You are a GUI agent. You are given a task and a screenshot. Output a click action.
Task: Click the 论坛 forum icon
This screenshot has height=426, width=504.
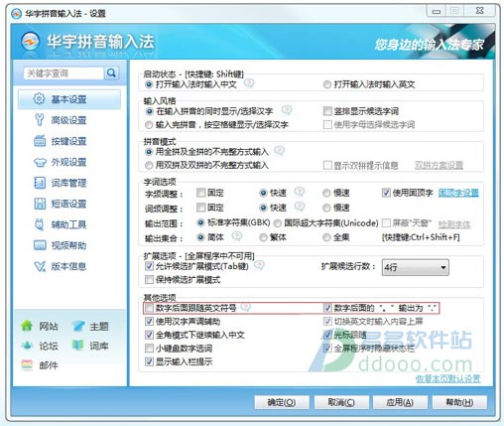pyautogui.click(x=27, y=346)
